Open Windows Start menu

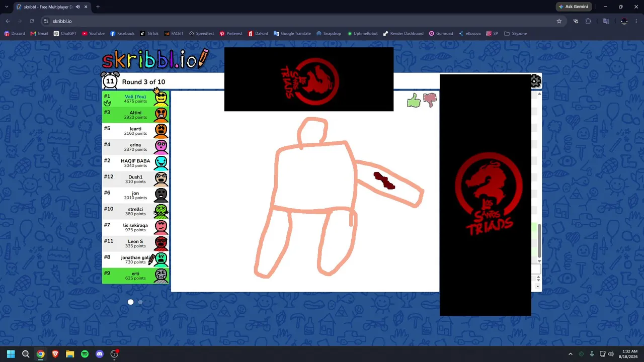[x=11, y=354]
